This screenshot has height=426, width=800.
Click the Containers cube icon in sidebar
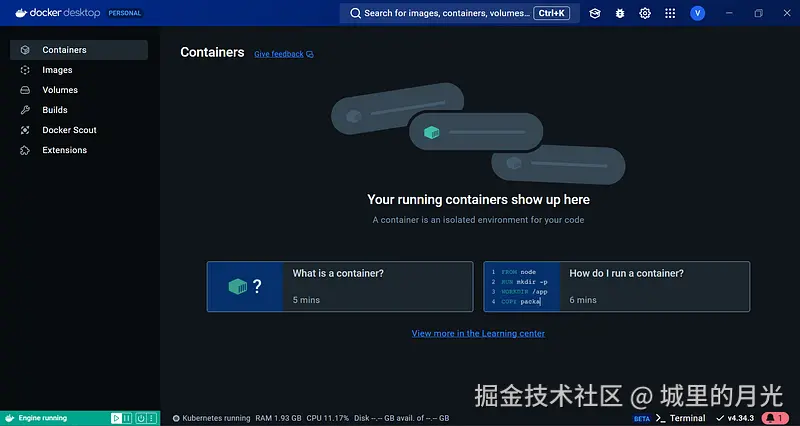[25, 50]
